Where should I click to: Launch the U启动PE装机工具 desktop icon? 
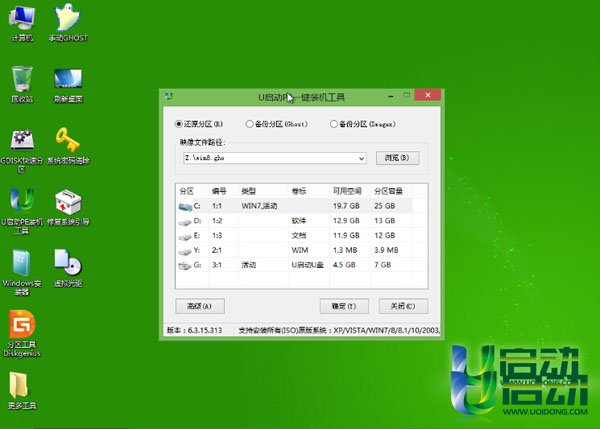coord(22,211)
